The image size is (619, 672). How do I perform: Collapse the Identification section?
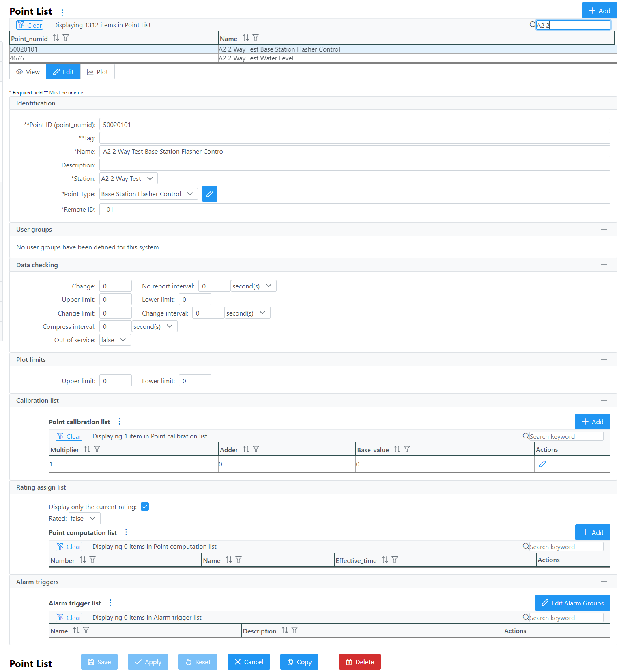(604, 103)
